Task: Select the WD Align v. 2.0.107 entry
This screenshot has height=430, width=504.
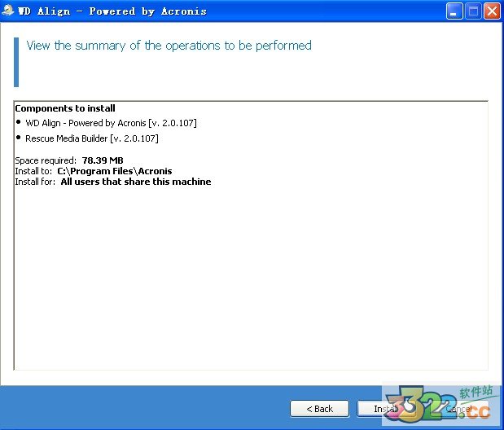Action: (111, 123)
